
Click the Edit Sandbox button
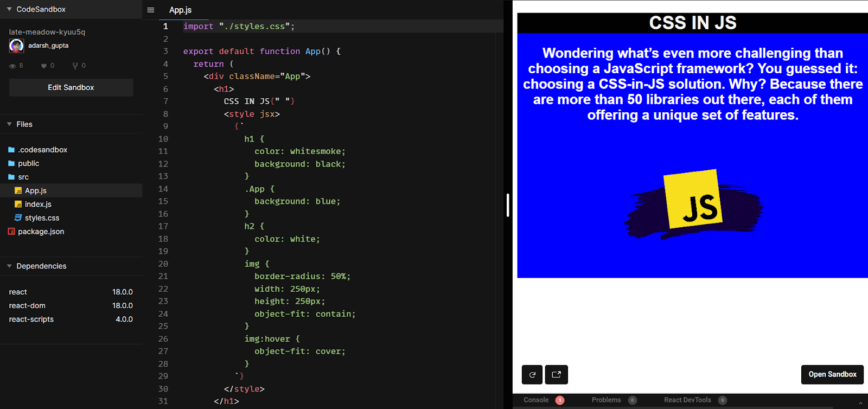[71, 87]
